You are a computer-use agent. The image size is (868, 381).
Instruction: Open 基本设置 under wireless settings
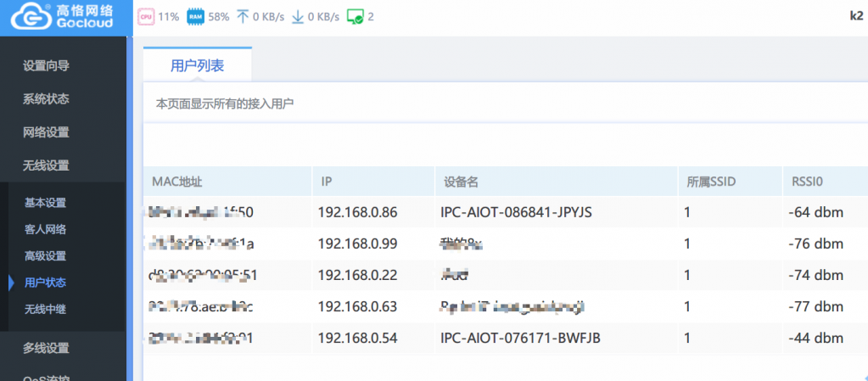click(45, 202)
